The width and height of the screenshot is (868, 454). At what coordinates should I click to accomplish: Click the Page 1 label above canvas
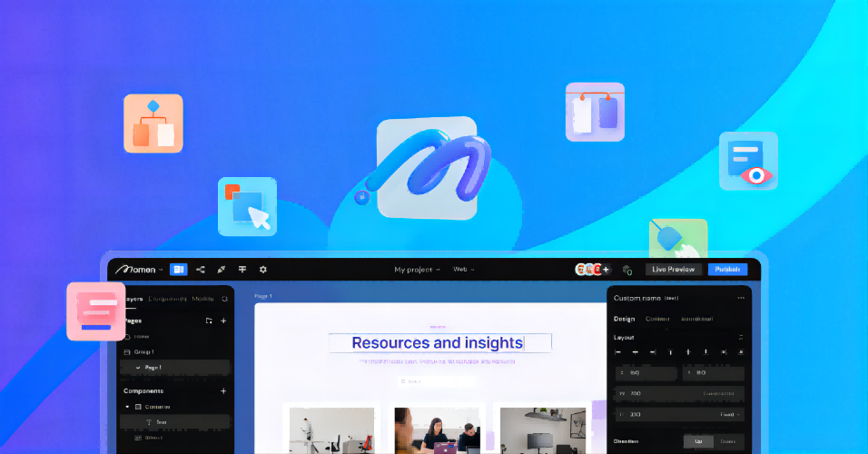[263, 296]
